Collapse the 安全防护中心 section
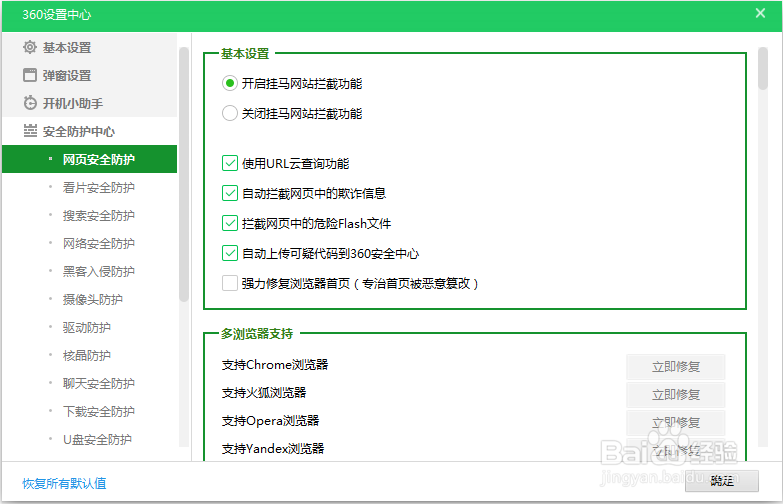783x504 pixels. [79, 131]
